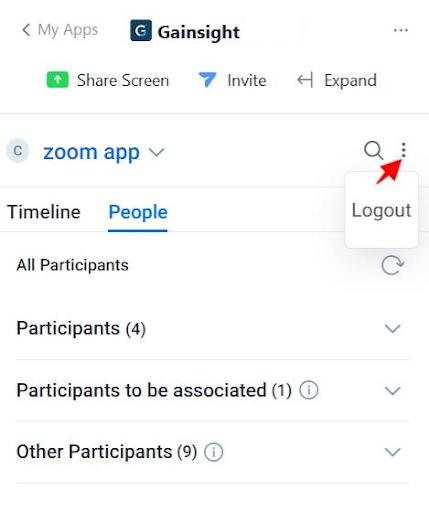
Task: Open the horizontal ellipsis app menu
Action: tap(401, 30)
